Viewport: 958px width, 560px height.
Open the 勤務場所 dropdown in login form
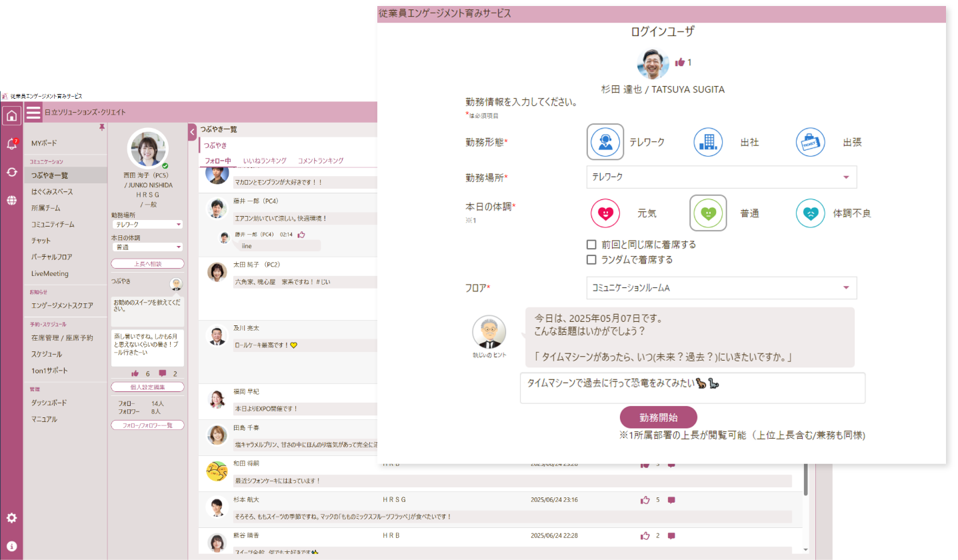click(721, 177)
